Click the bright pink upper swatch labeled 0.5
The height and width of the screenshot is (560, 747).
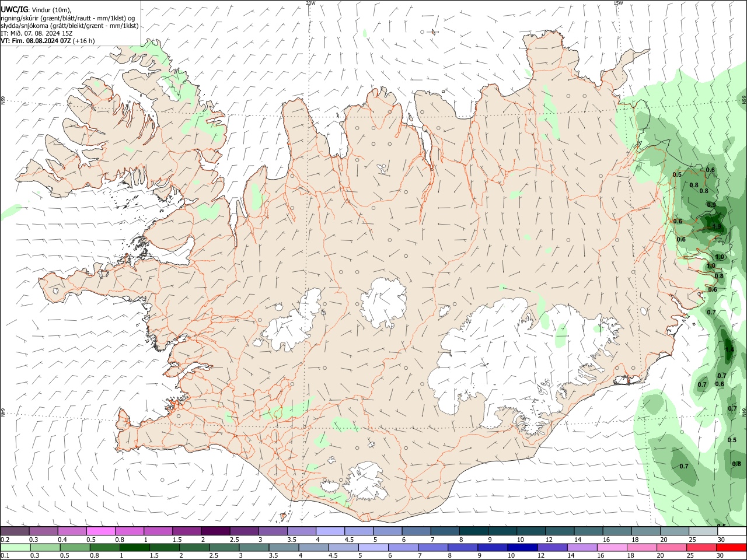tap(100, 531)
